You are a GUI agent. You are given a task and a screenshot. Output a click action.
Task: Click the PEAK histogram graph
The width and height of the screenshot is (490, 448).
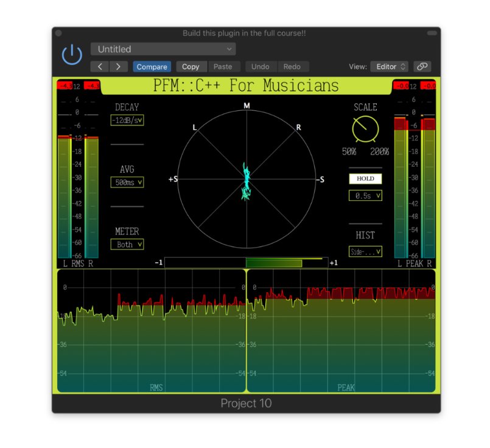(341, 331)
